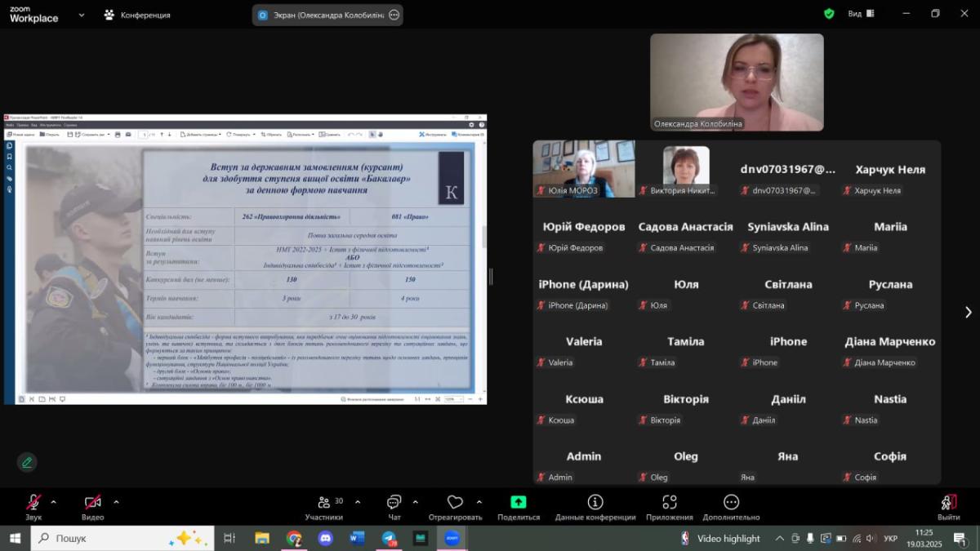Open the Конференция tab at top

tap(137, 15)
